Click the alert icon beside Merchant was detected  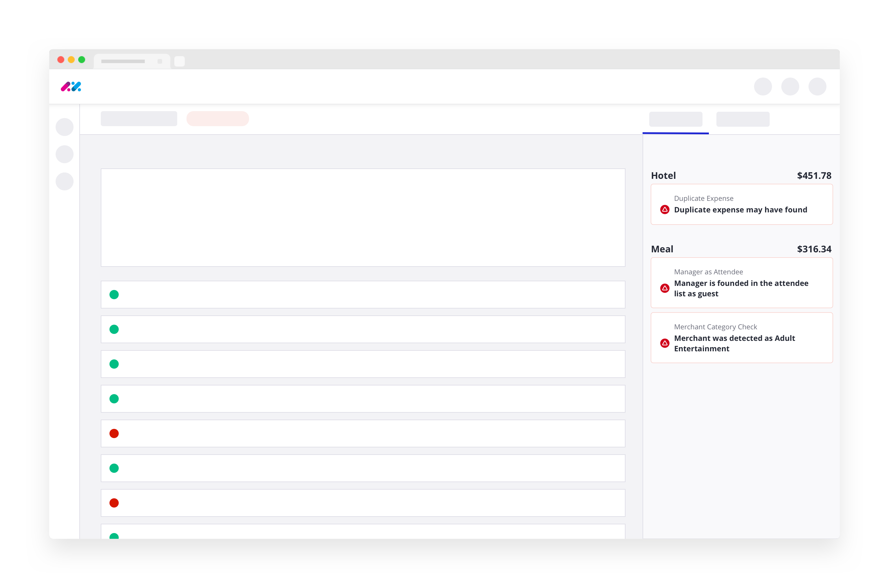665,343
